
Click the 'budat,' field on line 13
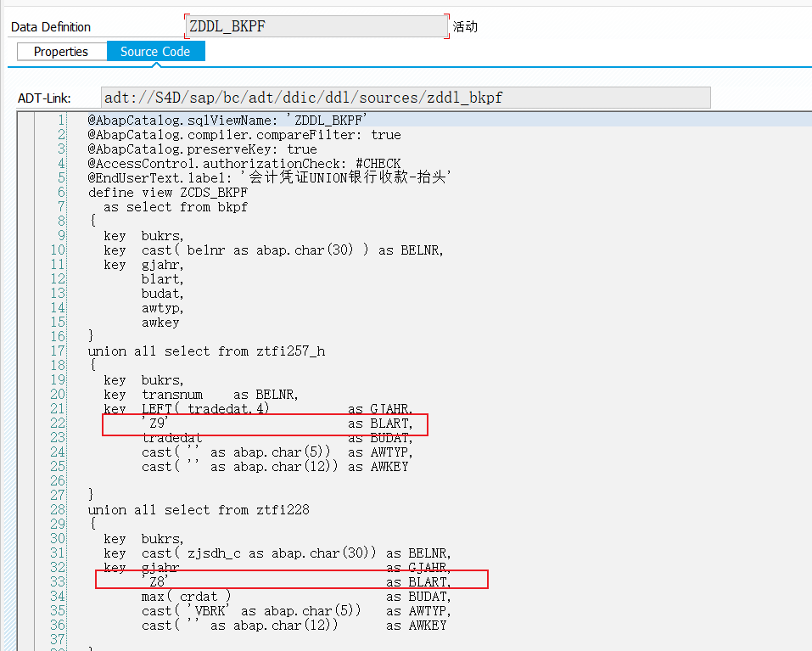coord(163,294)
